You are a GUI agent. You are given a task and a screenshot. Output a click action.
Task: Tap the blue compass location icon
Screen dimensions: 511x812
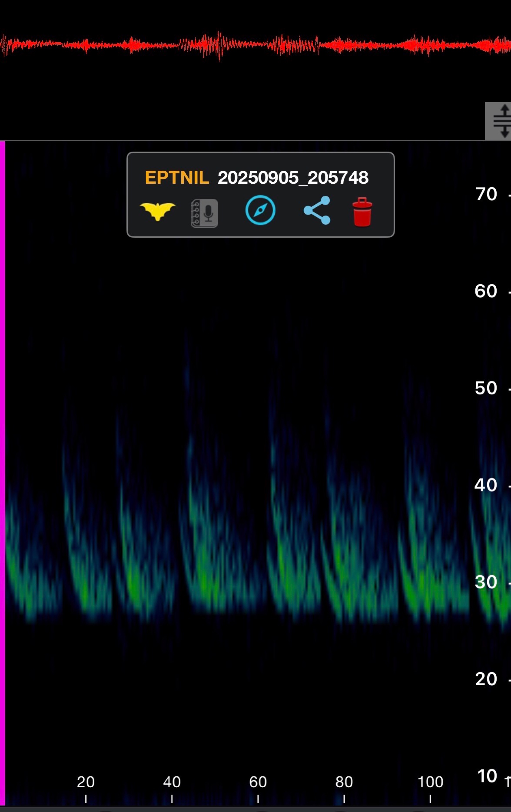click(x=260, y=210)
